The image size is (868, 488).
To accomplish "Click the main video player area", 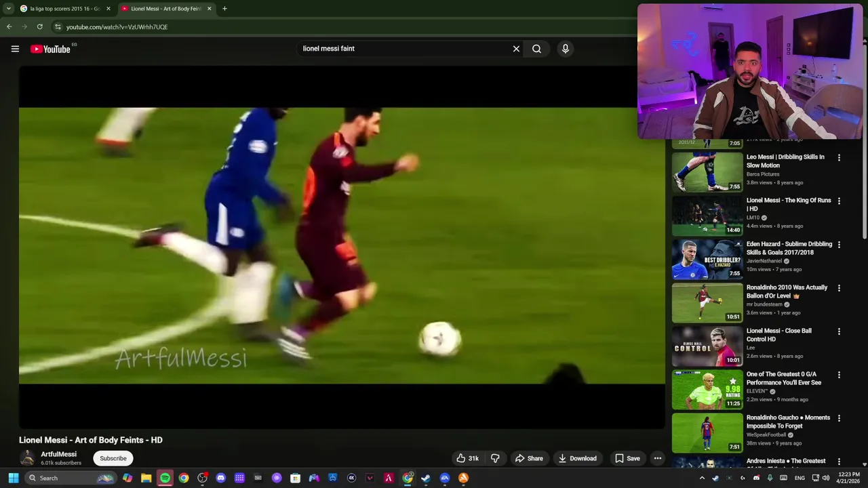I will click(342, 246).
